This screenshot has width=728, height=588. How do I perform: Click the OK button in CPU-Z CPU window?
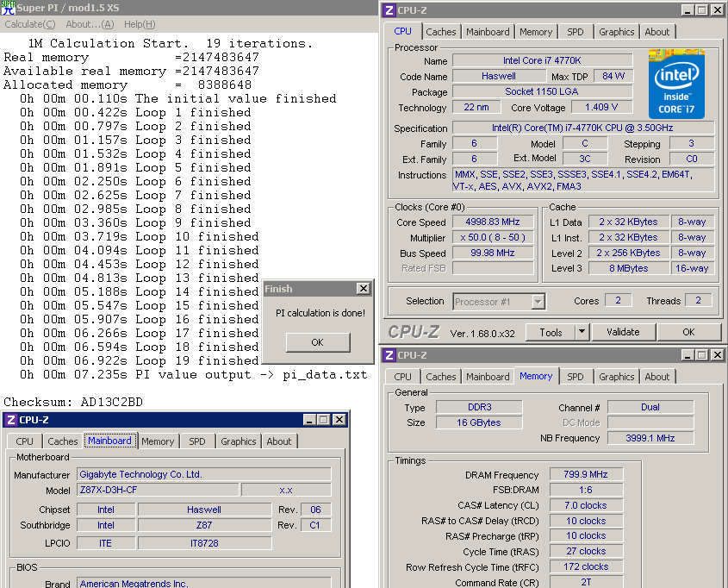[x=688, y=332]
